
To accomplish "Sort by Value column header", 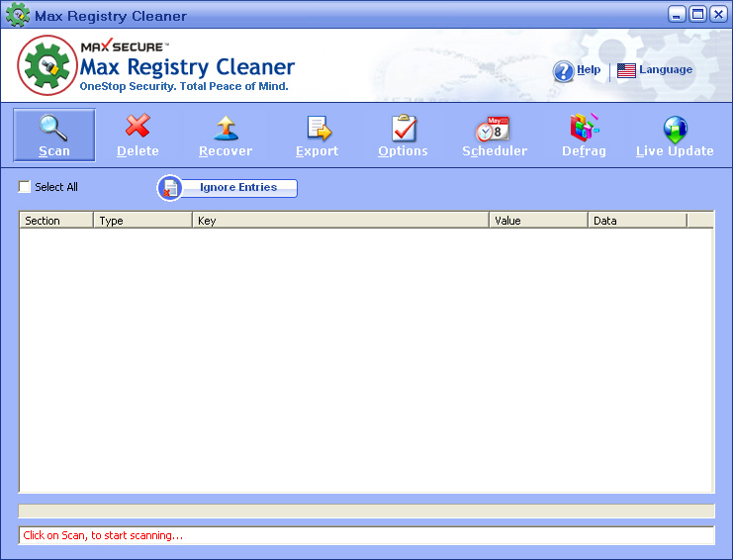I will [x=538, y=221].
